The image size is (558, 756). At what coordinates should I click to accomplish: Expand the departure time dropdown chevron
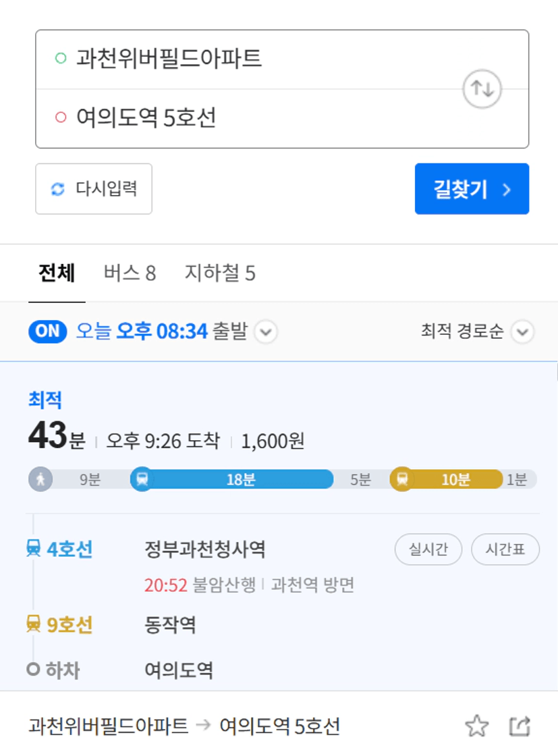pos(266,331)
